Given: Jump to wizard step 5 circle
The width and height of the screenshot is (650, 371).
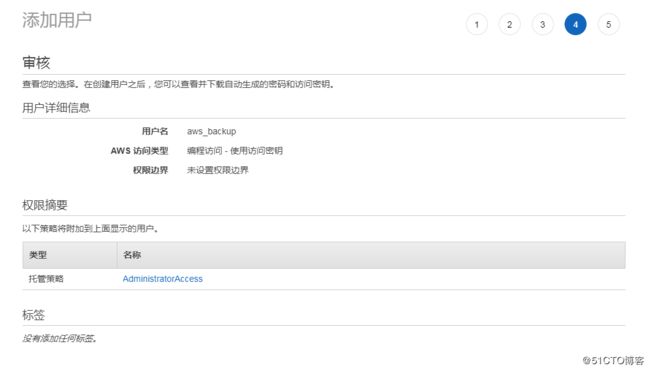Looking at the screenshot, I should (x=609, y=24).
